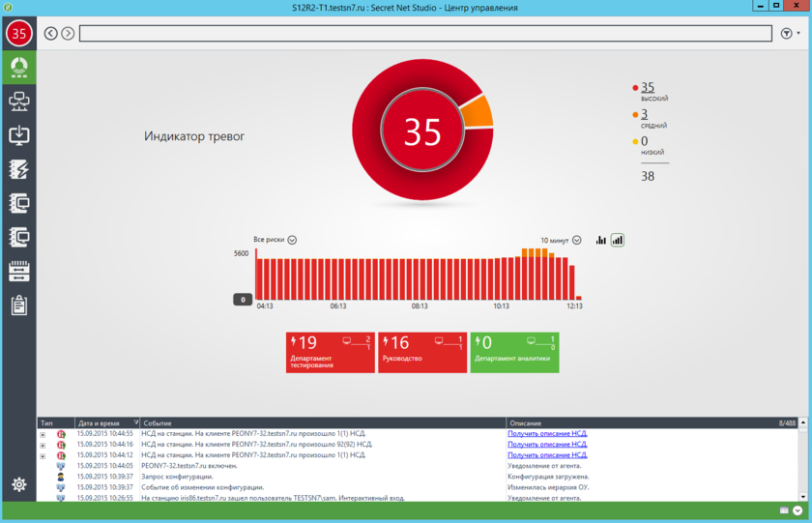Screen dimensions: 812x523
Task: Expand the 'Все риски' dropdown
Action: 292,240
